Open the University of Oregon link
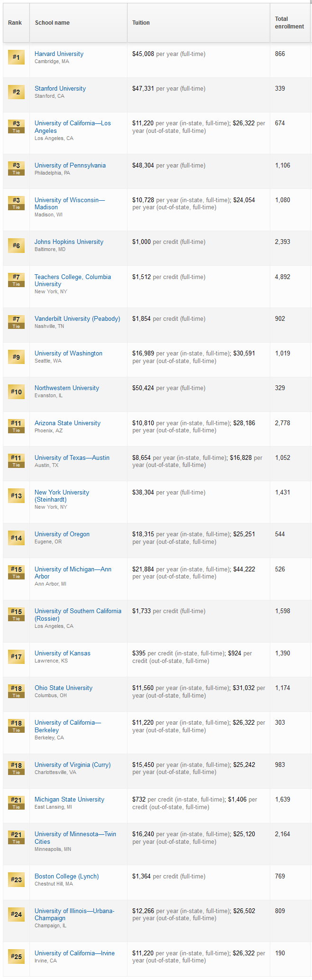The width and height of the screenshot is (312, 980). tap(62, 534)
